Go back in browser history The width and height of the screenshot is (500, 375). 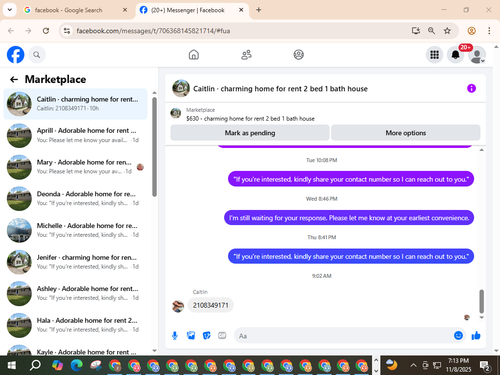11,31
